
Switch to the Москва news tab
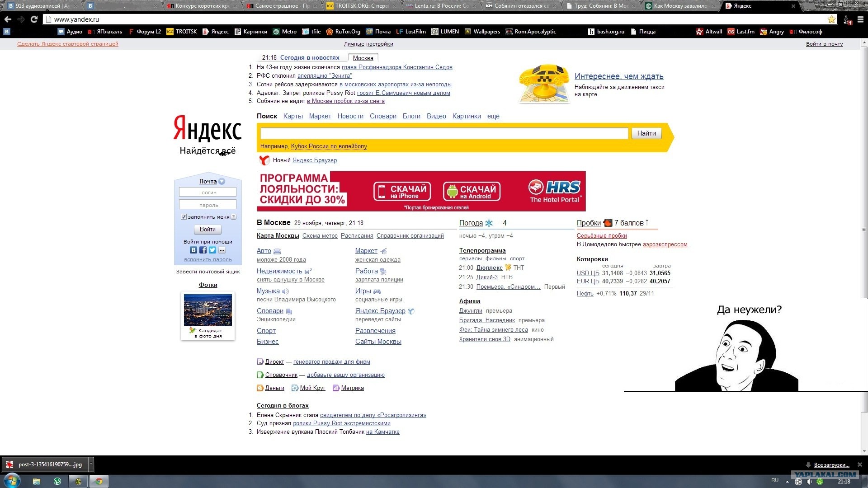click(363, 58)
